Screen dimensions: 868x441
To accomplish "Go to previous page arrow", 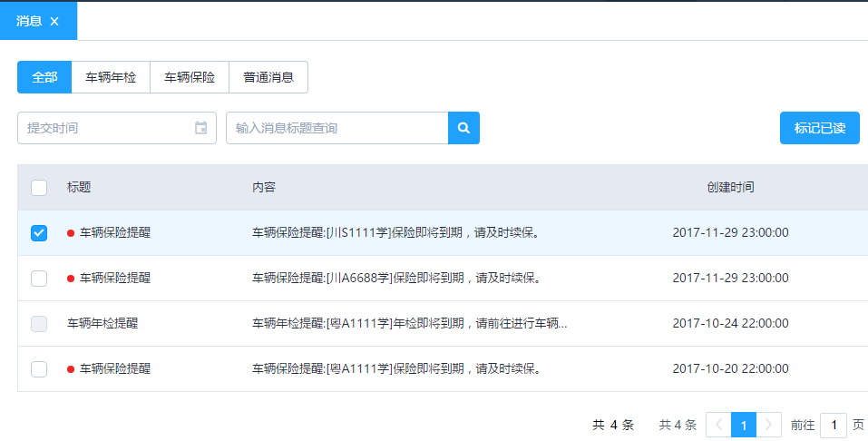I will (718, 425).
